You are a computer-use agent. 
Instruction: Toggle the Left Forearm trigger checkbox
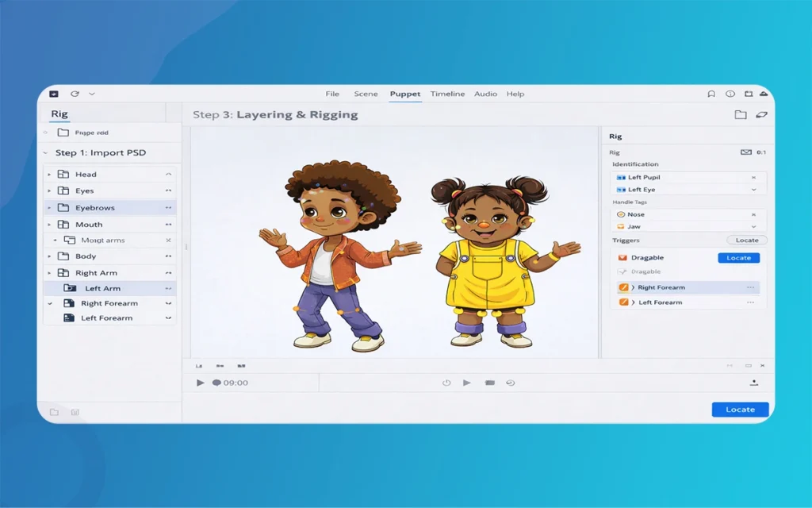coord(623,302)
